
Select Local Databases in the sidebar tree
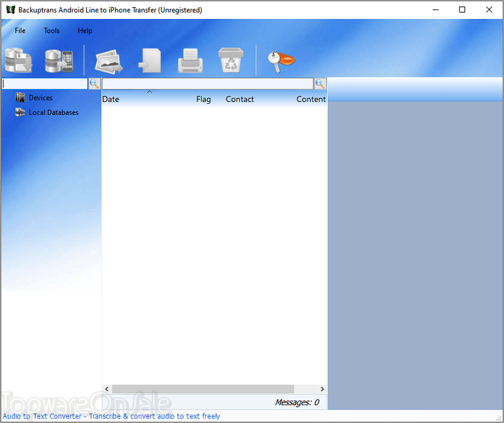(54, 112)
